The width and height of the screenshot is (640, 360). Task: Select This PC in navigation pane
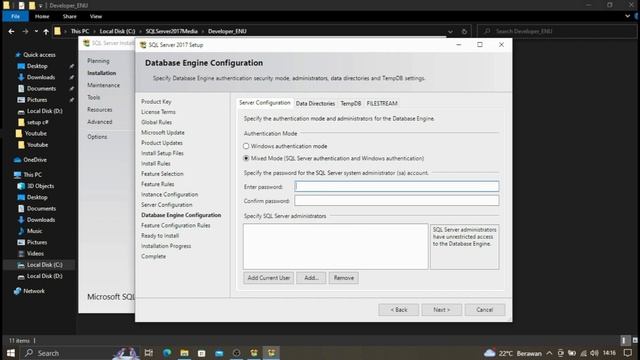click(32, 175)
